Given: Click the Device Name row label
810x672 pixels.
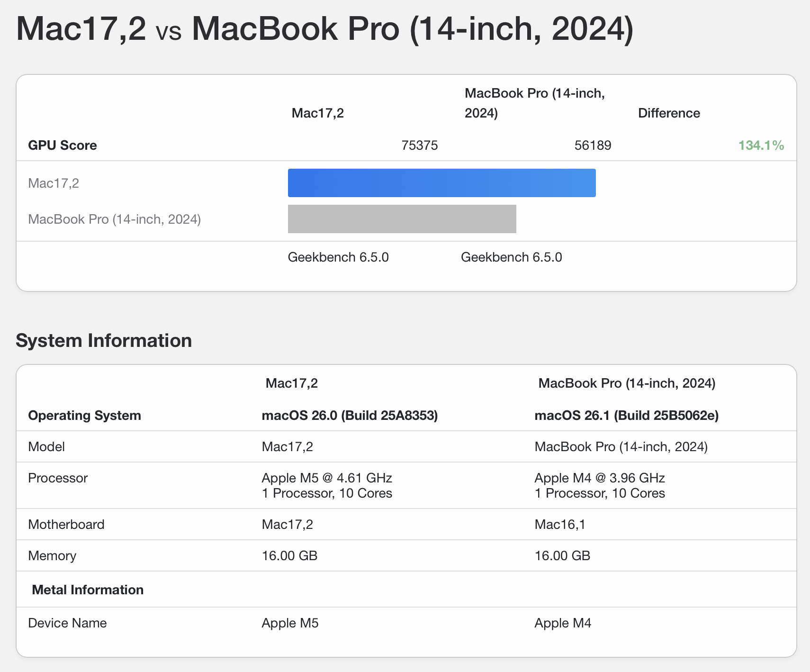Looking at the screenshot, I should 67,623.
